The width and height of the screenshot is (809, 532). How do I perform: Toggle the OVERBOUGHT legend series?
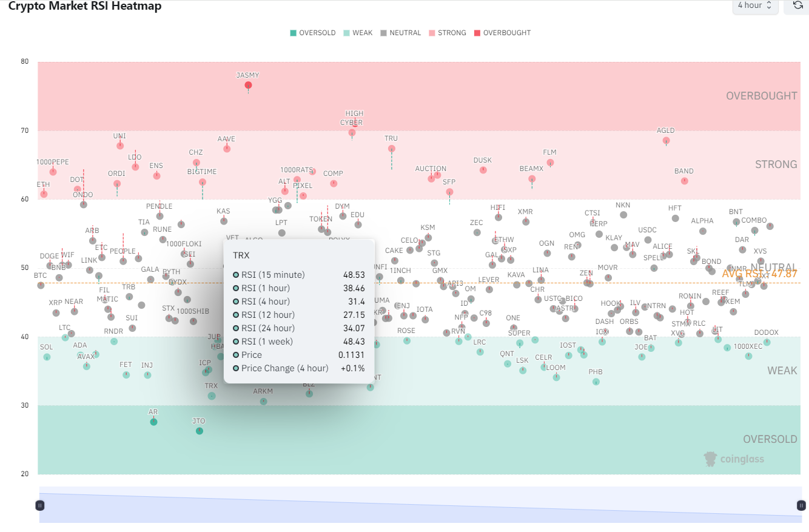(x=502, y=33)
